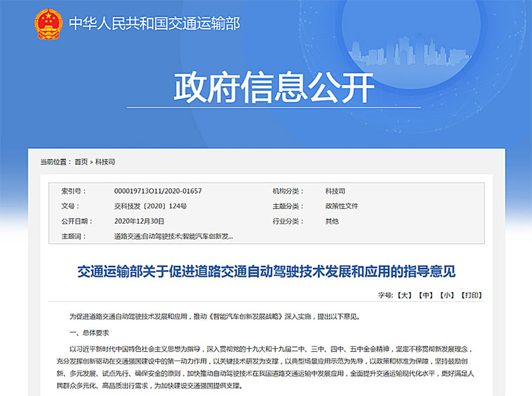Click the last line starting 民群众多元化
This screenshot has width=532, height=396.
[150, 386]
